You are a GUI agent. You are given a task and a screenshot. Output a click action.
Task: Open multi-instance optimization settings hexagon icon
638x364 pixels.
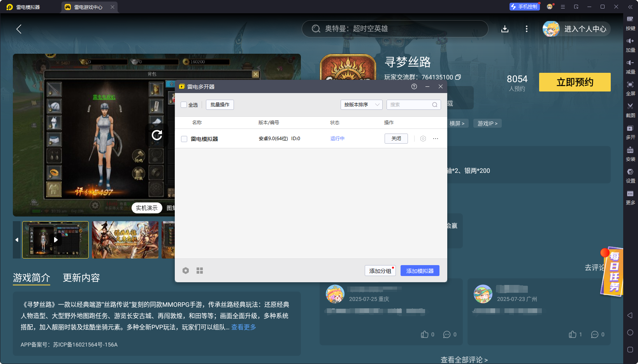[x=186, y=271]
